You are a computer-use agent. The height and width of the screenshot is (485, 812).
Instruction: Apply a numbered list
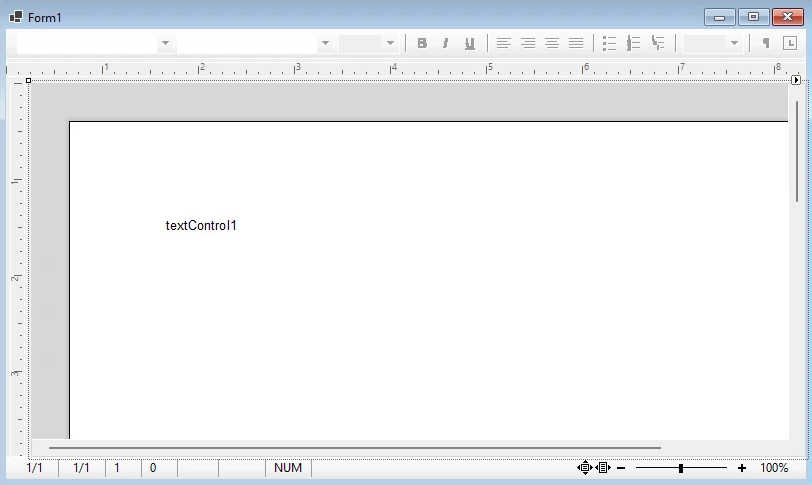coord(633,43)
